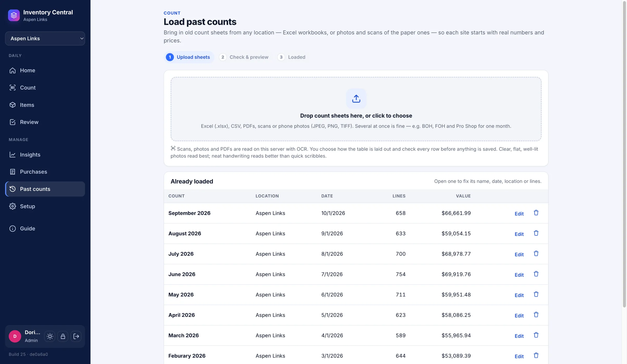This screenshot has width=627, height=364.
Task: Click Drop count sheets here area
Action: pos(356,109)
